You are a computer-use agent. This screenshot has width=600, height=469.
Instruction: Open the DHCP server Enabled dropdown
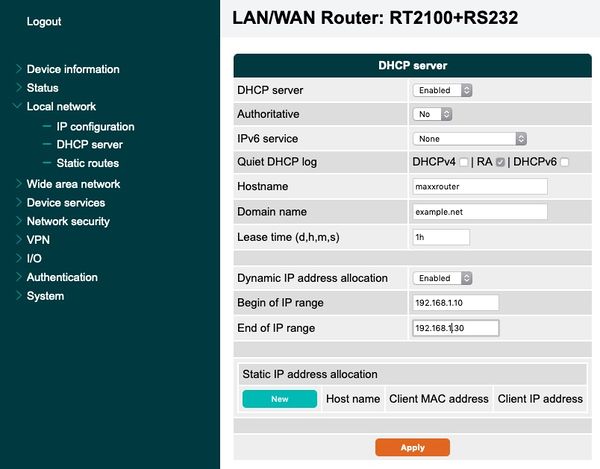pos(442,90)
